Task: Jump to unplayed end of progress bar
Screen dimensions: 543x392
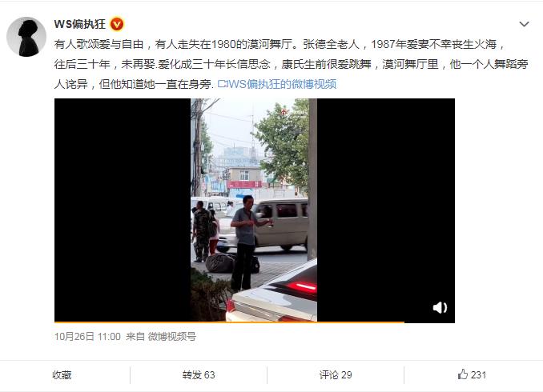Action: [x=429, y=322]
